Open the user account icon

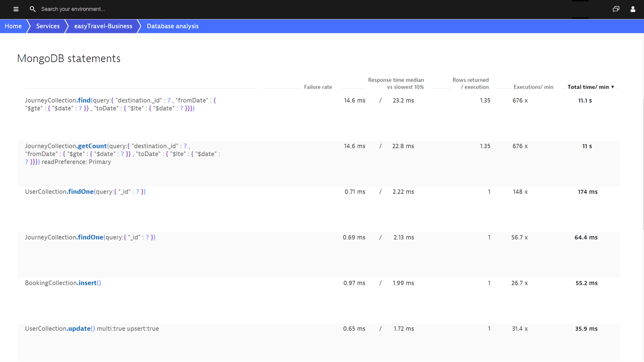[633, 9]
